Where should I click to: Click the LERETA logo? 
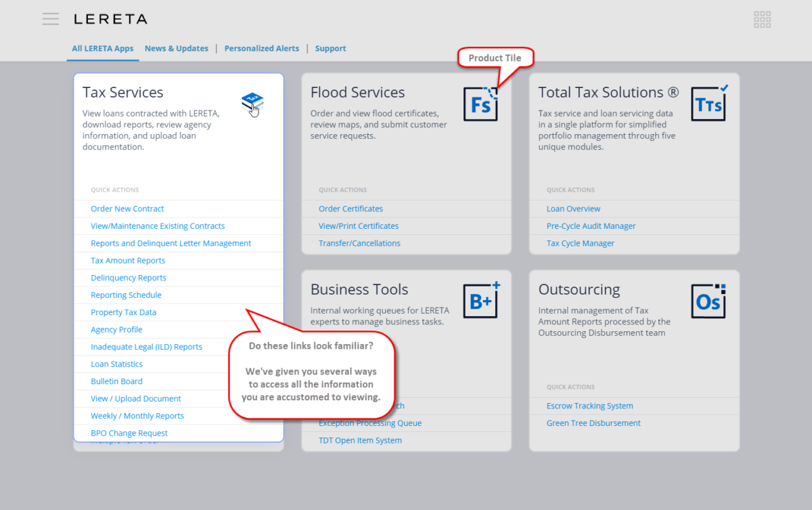click(x=110, y=19)
